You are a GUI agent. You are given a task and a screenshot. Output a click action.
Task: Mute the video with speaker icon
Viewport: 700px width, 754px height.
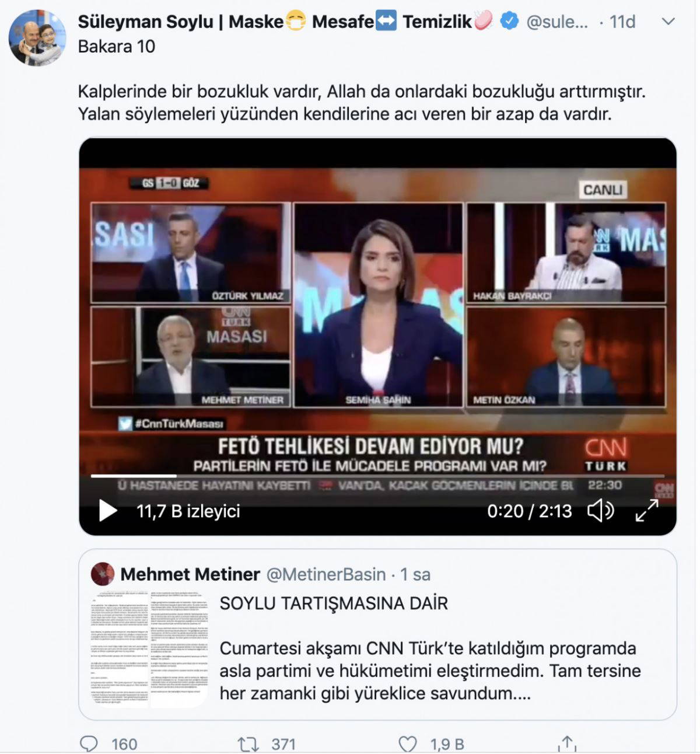click(x=600, y=511)
